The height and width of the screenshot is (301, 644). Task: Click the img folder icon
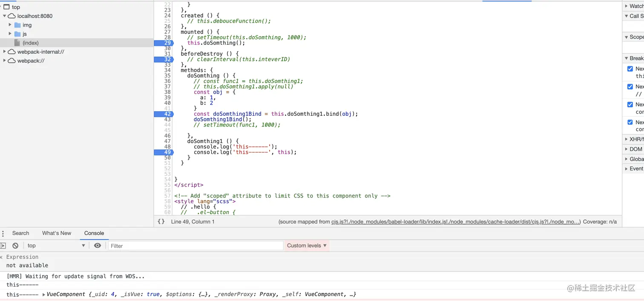17,25
